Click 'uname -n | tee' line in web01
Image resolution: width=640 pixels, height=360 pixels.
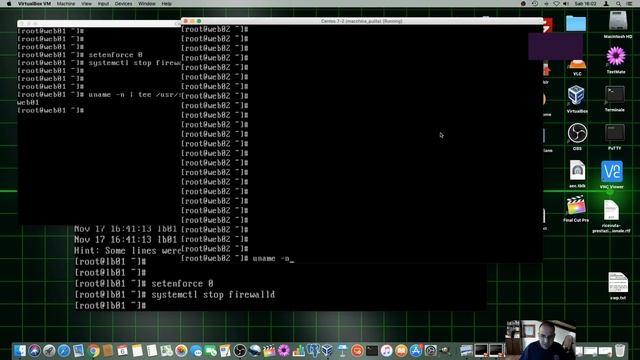click(99, 94)
